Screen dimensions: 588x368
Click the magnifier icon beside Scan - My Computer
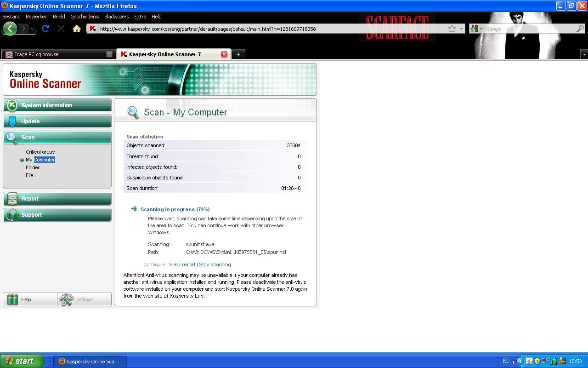tap(133, 112)
